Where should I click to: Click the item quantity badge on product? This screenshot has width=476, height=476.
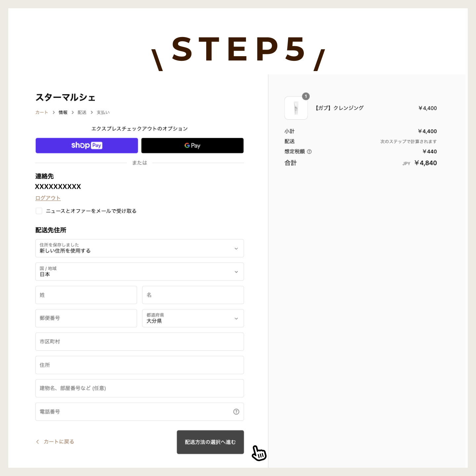pos(306,96)
